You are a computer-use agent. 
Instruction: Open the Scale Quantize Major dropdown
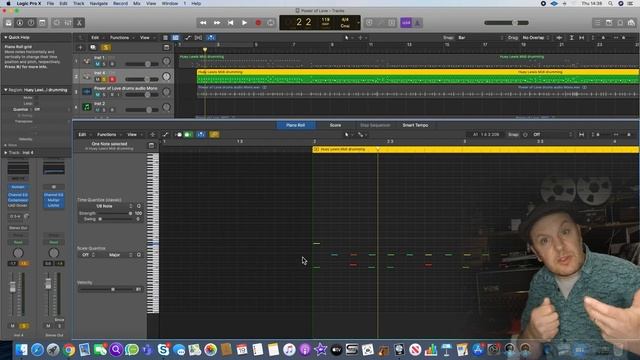point(117,255)
